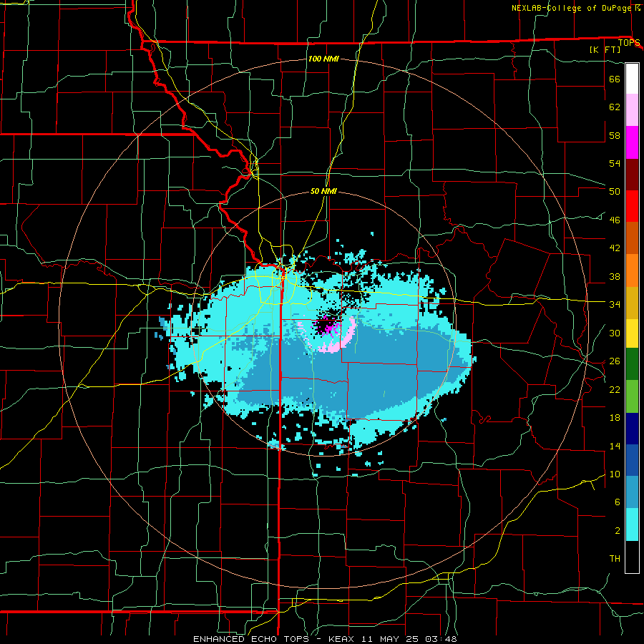Select the light blue legend swatch
644x644 pixels.
click(632, 492)
